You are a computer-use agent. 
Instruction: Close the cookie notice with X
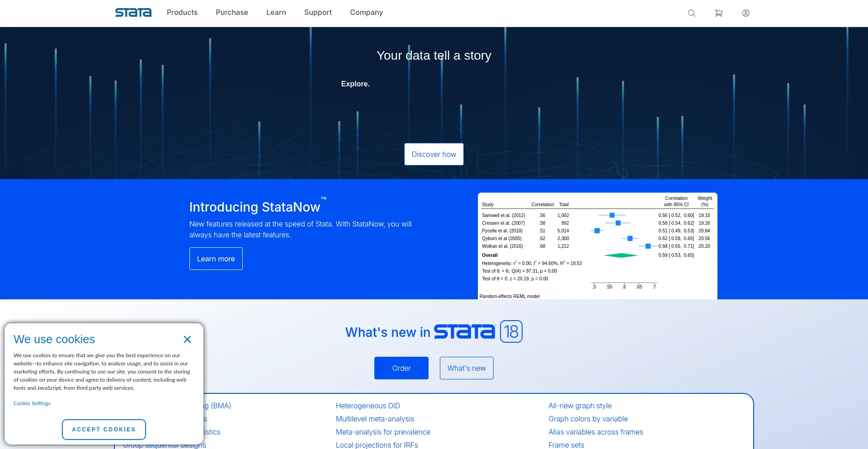[187, 340]
